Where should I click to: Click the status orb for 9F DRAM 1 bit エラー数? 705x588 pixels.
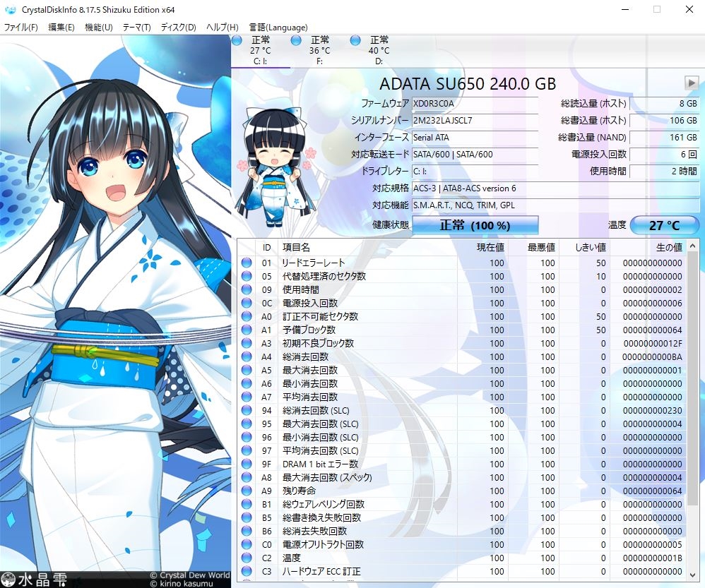coord(247,464)
